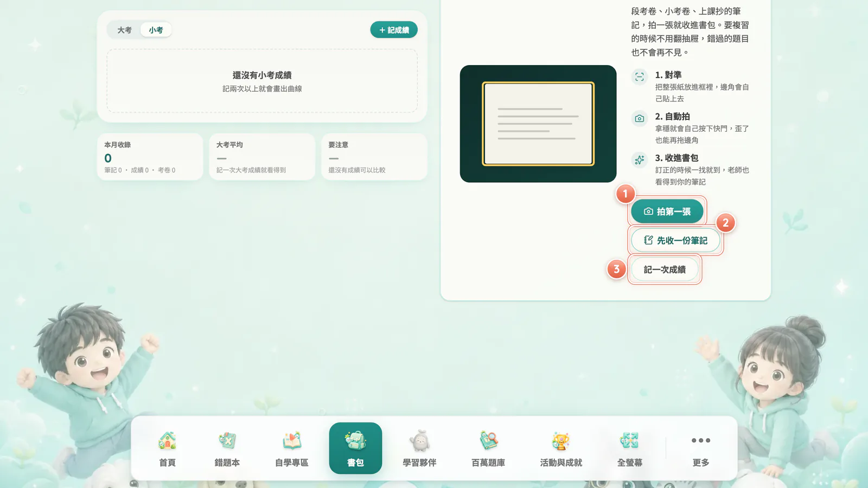Click the 2. 自動拍 step title

coord(673,117)
